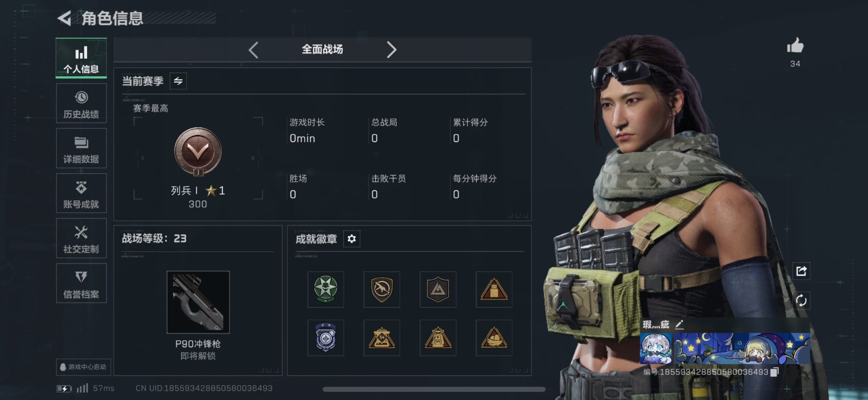Open 成就徽章 gear settings
Image resolution: width=868 pixels, height=400 pixels.
(x=352, y=239)
